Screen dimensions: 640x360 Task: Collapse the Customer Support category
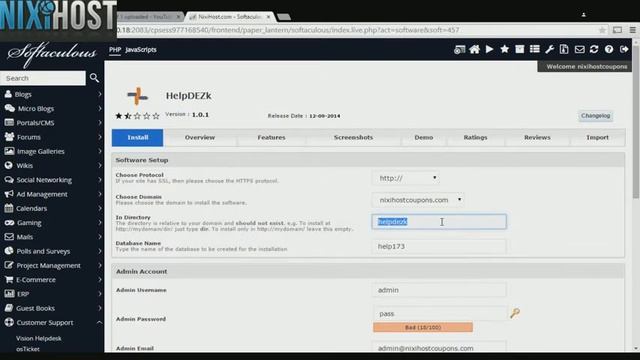pos(100,322)
